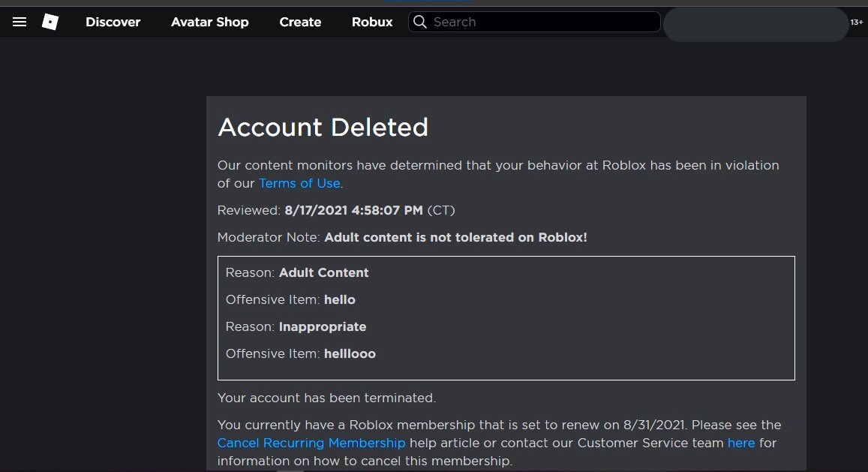Open the Terms of Use link

point(299,183)
